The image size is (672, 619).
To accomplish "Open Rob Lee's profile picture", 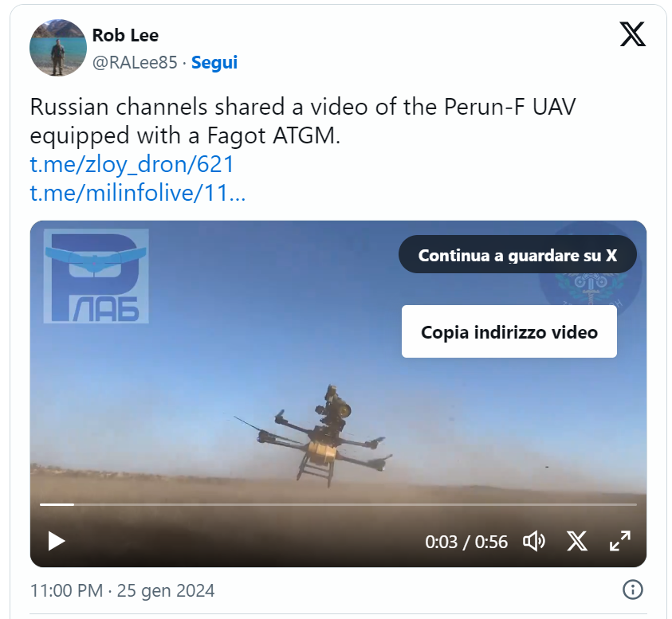I will point(58,48).
